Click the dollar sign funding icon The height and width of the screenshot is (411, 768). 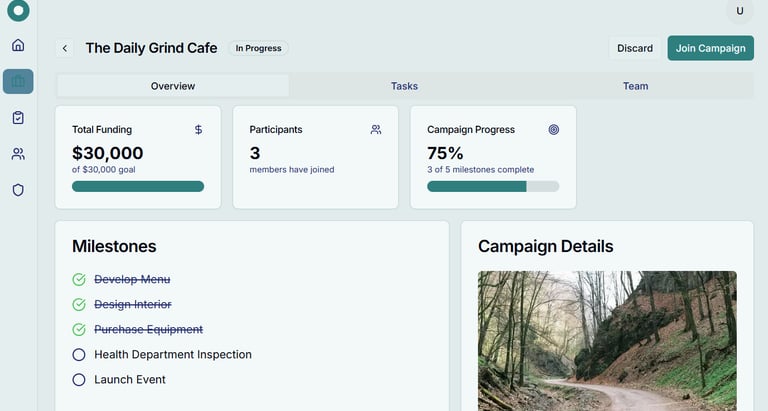tap(198, 130)
